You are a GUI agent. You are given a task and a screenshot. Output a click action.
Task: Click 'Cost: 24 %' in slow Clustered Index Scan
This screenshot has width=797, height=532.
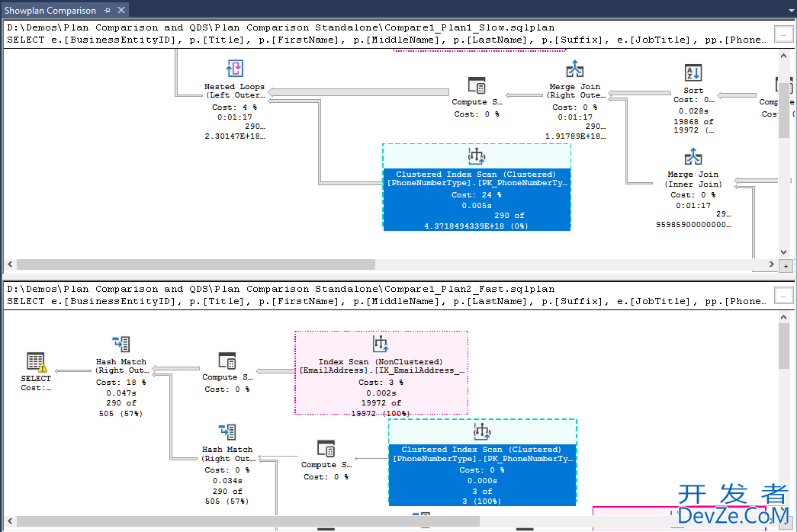(476, 194)
